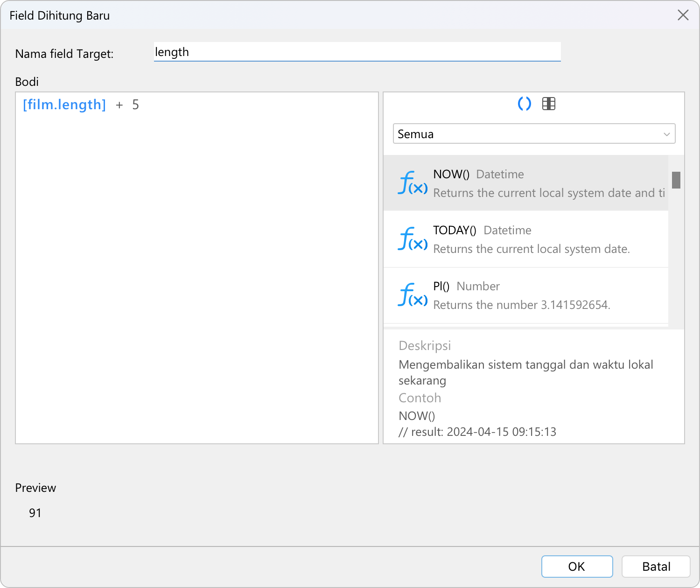Switch to the functions parentheses view
The width and height of the screenshot is (700, 588).
click(525, 104)
